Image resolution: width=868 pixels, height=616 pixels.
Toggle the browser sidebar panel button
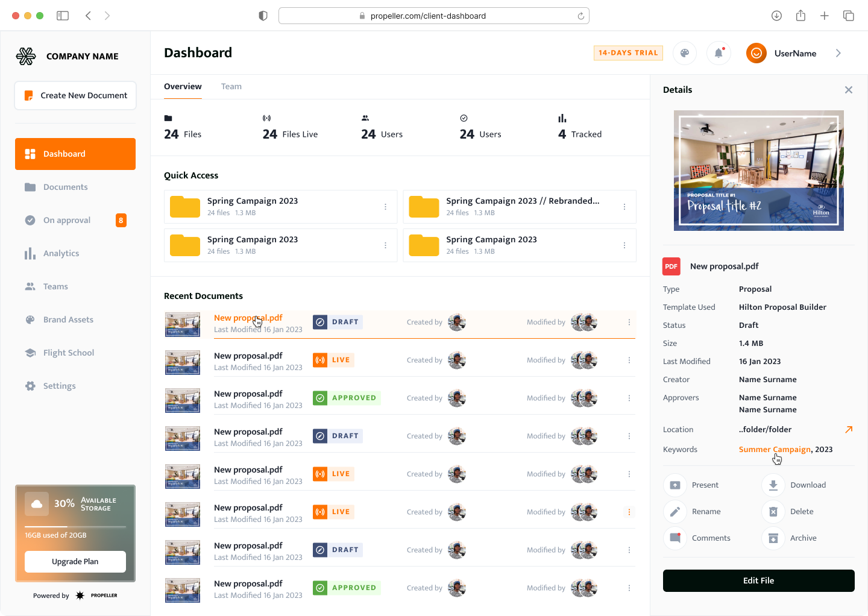point(63,16)
